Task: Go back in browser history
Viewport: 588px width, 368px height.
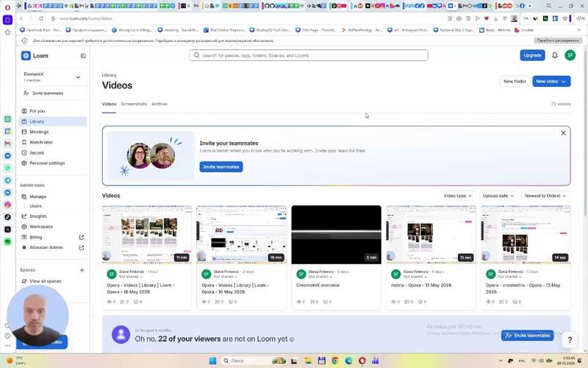Action: 21,18
